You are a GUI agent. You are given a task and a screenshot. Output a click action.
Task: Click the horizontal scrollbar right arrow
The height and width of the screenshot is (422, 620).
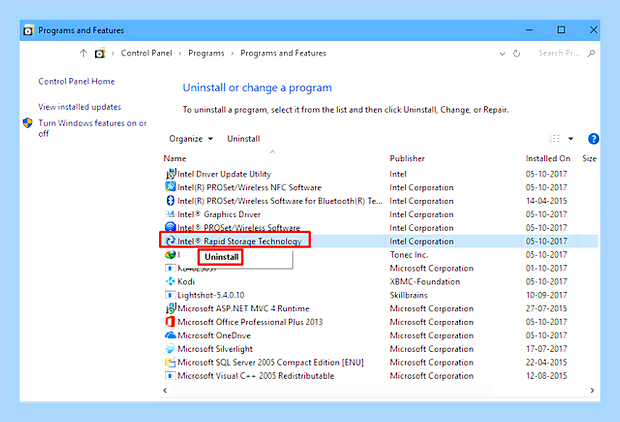coord(592,390)
